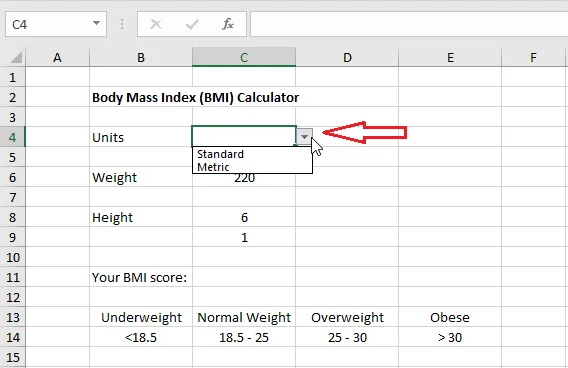
Task: Select row 9 header
Action: click(x=13, y=237)
